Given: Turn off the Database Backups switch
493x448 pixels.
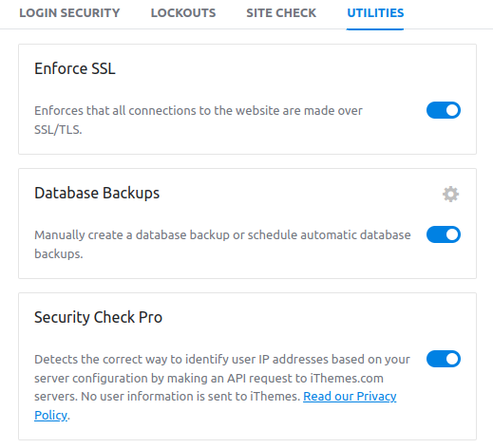Looking at the screenshot, I should pyautogui.click(x=444, y=234).
